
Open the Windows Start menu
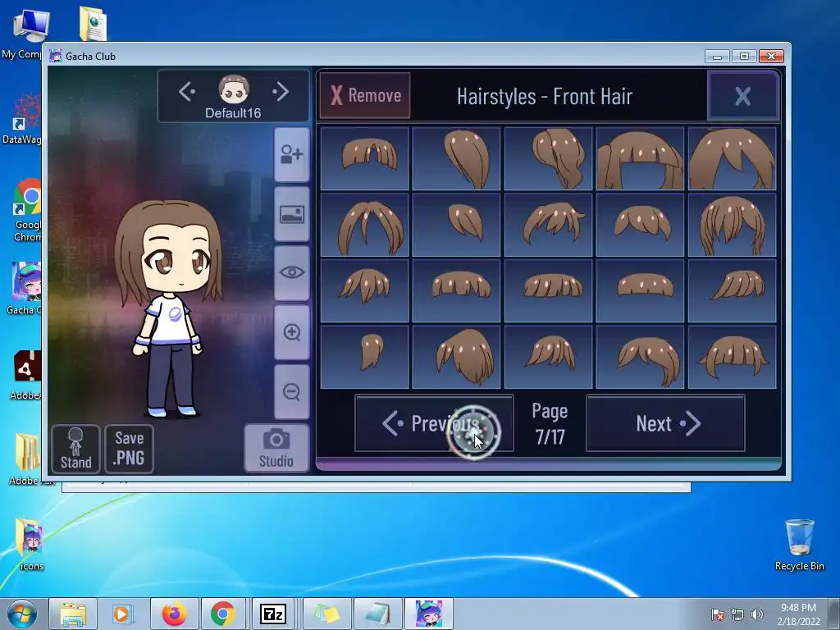pos(21,614)
